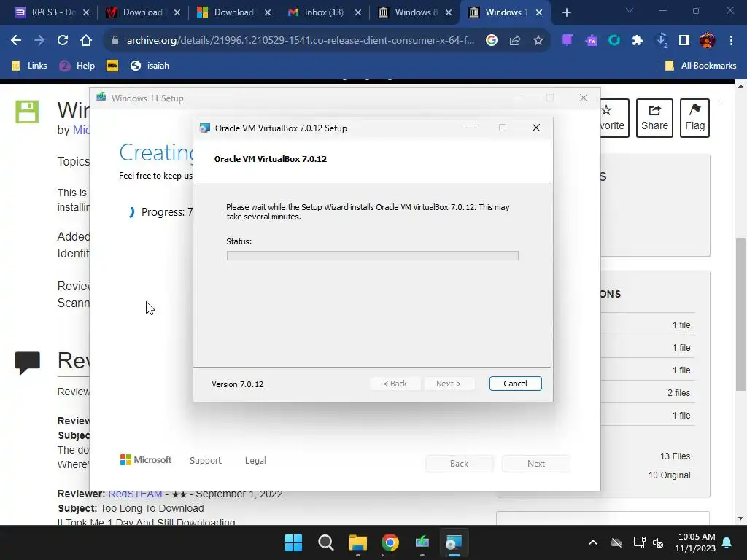Open the Chrome three-dot menu
This screenshot has width=747, height=560.
coord(731,41)
